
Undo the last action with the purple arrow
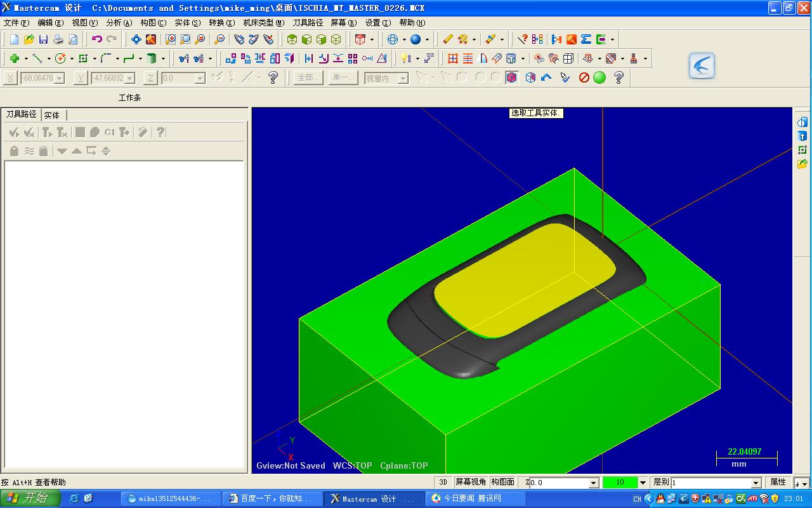click(x=96, y=39)
